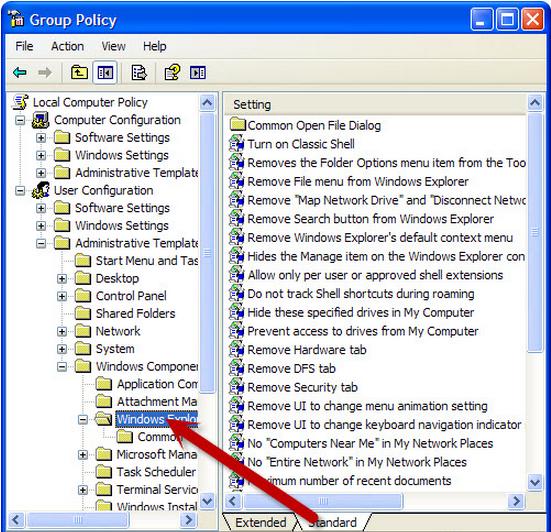Click the Computer Configuration icon
The height and width of the screenshot is (532, 551).
point(41,120)
